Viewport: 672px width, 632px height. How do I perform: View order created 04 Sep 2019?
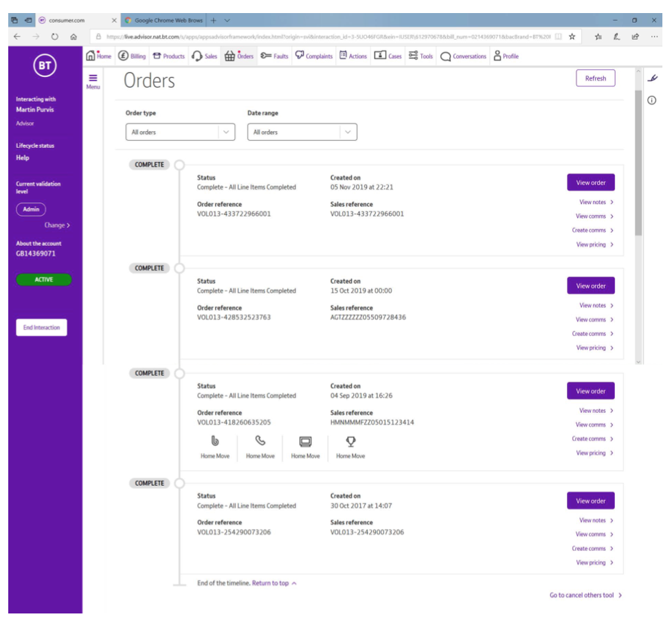(590, 391)
